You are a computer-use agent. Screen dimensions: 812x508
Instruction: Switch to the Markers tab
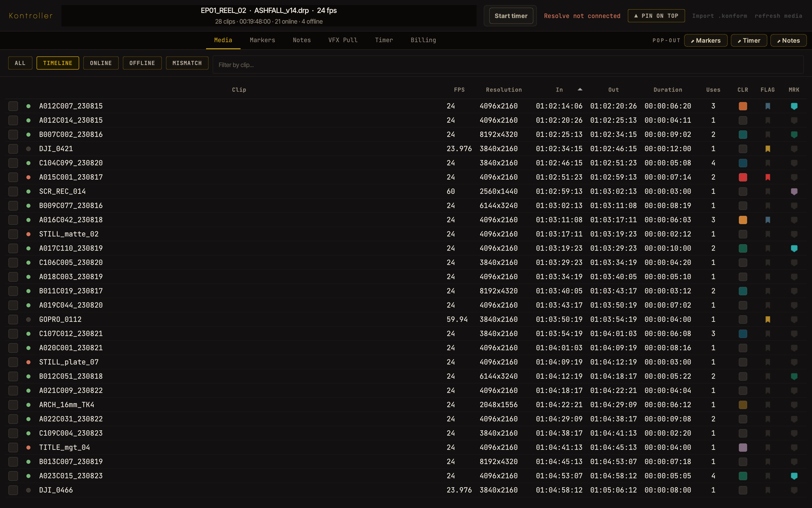tap(262, 40)
